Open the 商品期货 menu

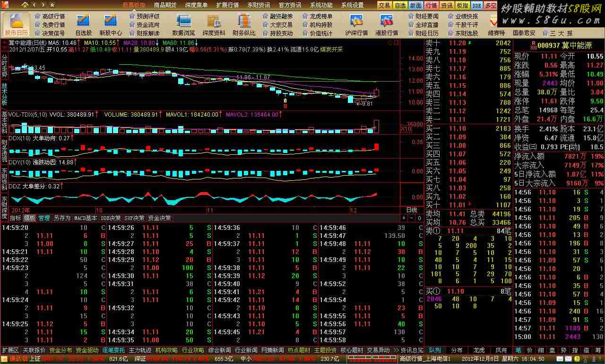tap(165, 5)
